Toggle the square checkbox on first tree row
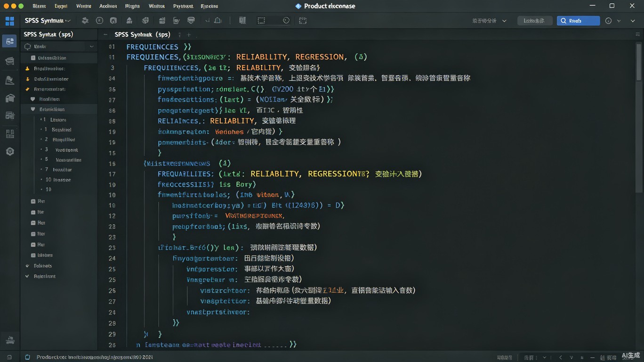 click(x=33, y=58)
